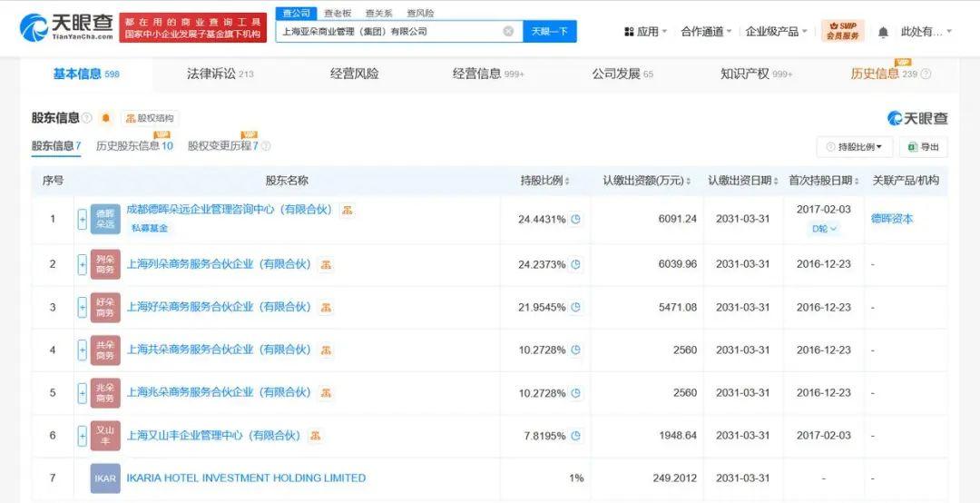Open 德晖资本 related institution link
This screenshot has width=980, height=503.
(x=892, y=219)
